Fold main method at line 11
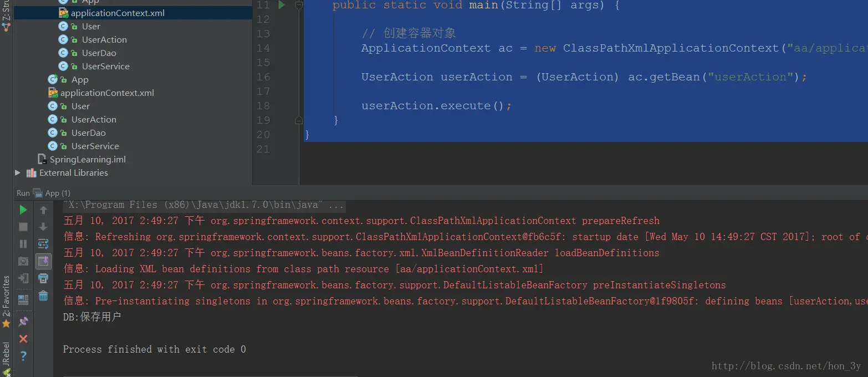Viewport: 868px width, 377px height. 299,5
